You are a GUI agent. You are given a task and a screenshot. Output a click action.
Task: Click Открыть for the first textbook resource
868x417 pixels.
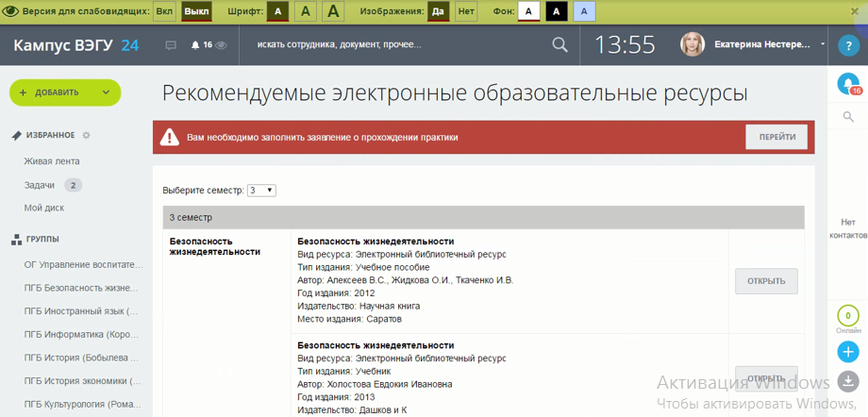766,281
